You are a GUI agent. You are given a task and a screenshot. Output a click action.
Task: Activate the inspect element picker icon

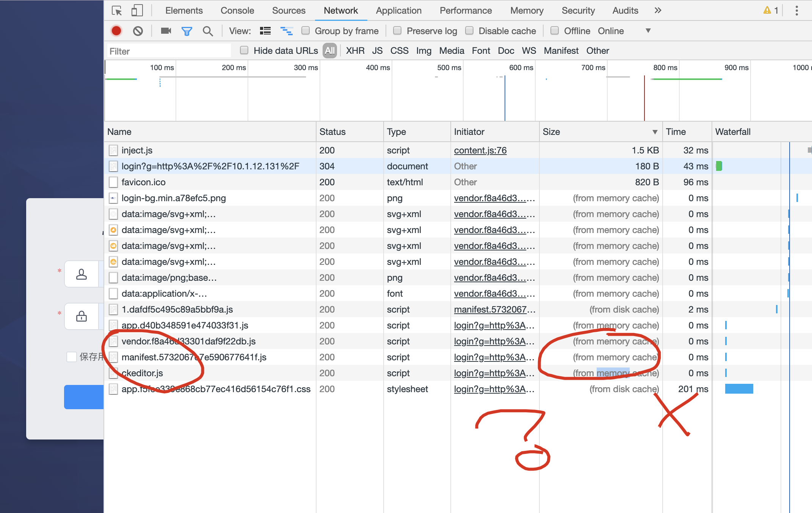coord(117,11)
